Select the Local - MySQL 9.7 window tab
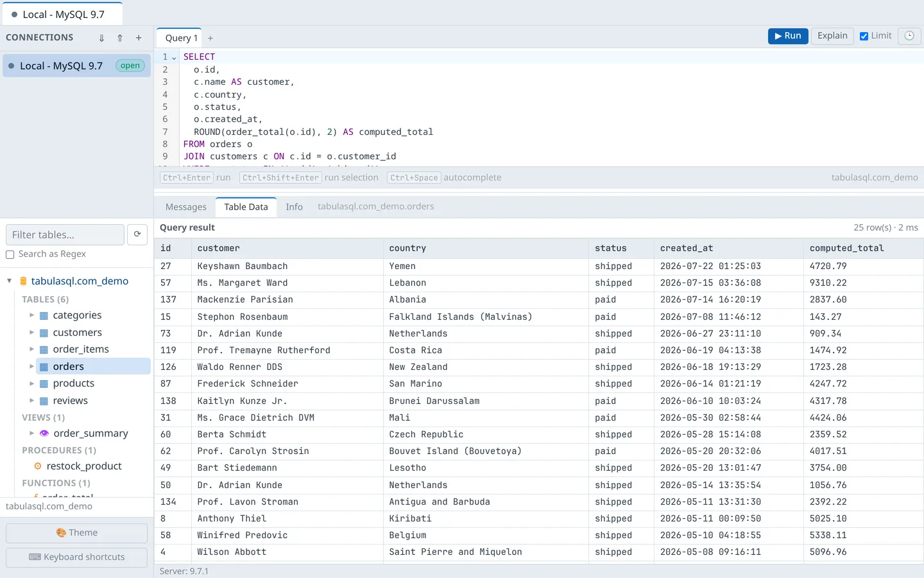 62,14
